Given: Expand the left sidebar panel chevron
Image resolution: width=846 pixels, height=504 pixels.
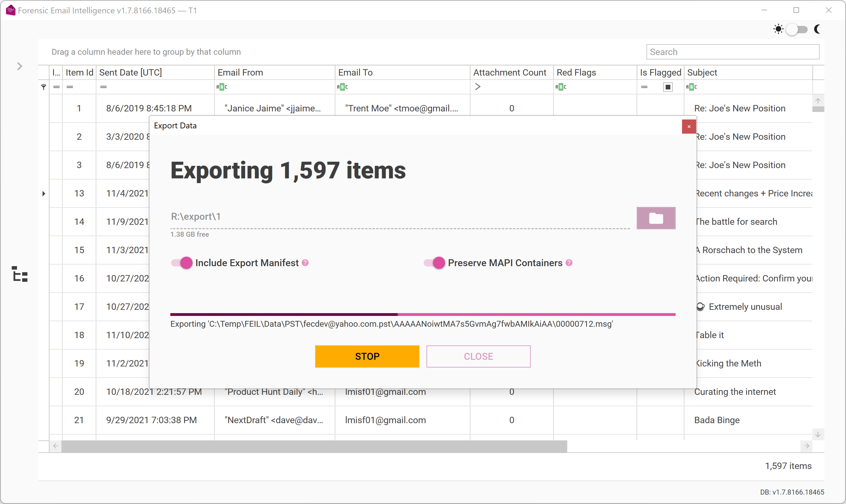Looking at the screenshot, I should [x=20, y=66].
